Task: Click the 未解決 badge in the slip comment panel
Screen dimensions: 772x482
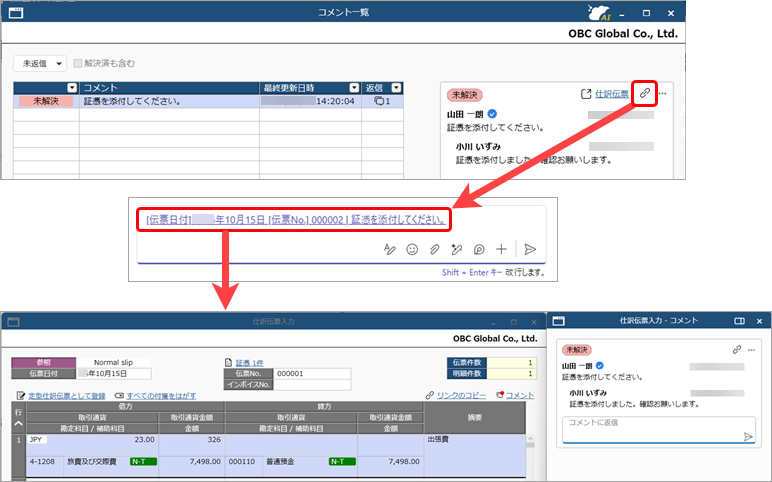Action: (577, 350)
